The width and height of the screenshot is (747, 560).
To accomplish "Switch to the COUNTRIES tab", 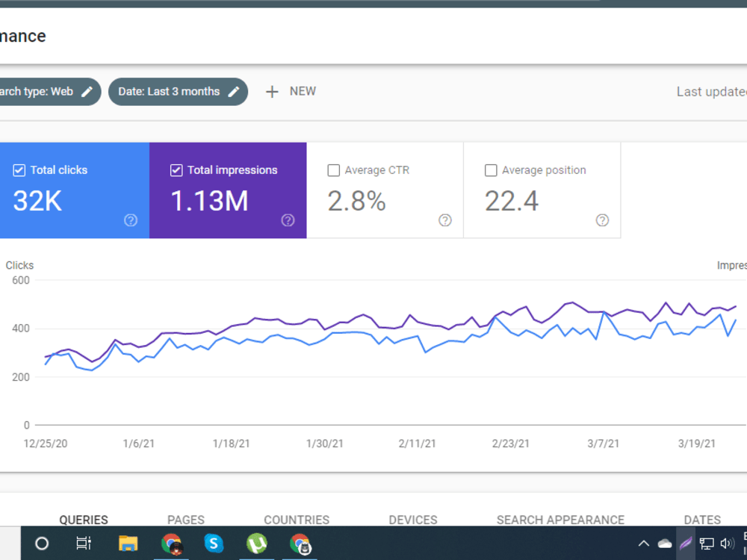I will [x=297, y=520].
